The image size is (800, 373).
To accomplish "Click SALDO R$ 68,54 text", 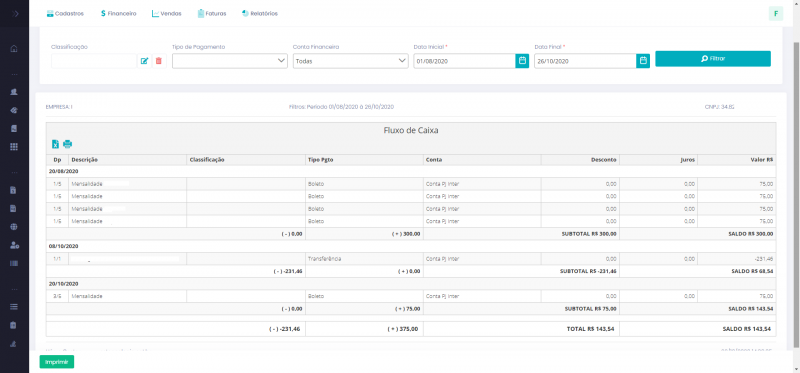I will click(752, 271).
